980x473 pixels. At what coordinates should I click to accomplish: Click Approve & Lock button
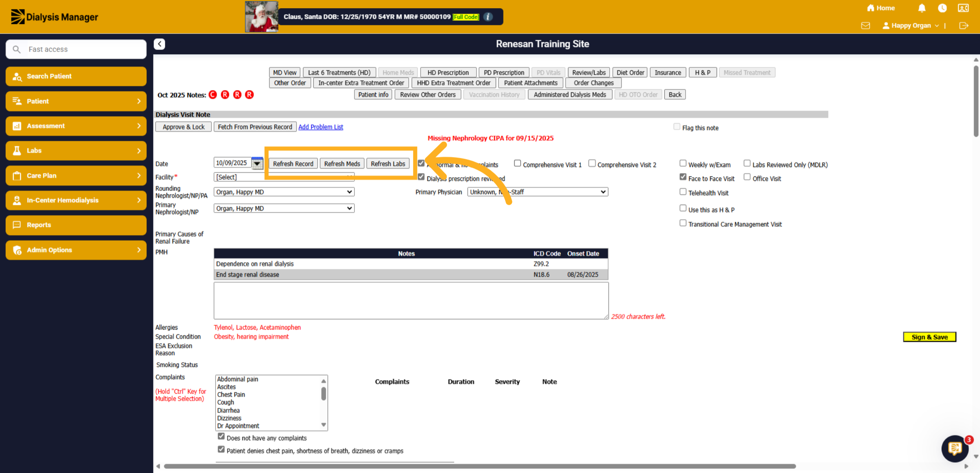point(183,127)
